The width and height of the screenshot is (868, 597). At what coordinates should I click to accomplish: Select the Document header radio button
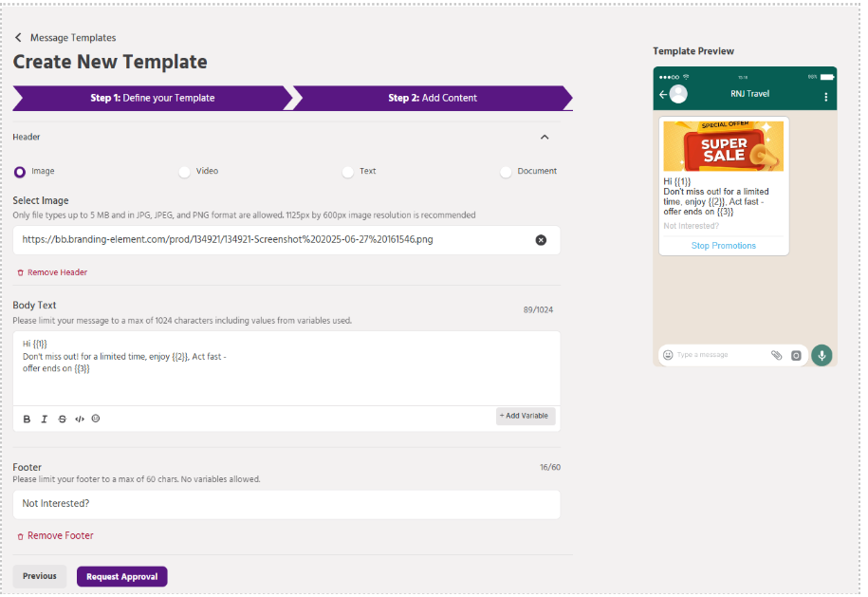coord(506,172)
